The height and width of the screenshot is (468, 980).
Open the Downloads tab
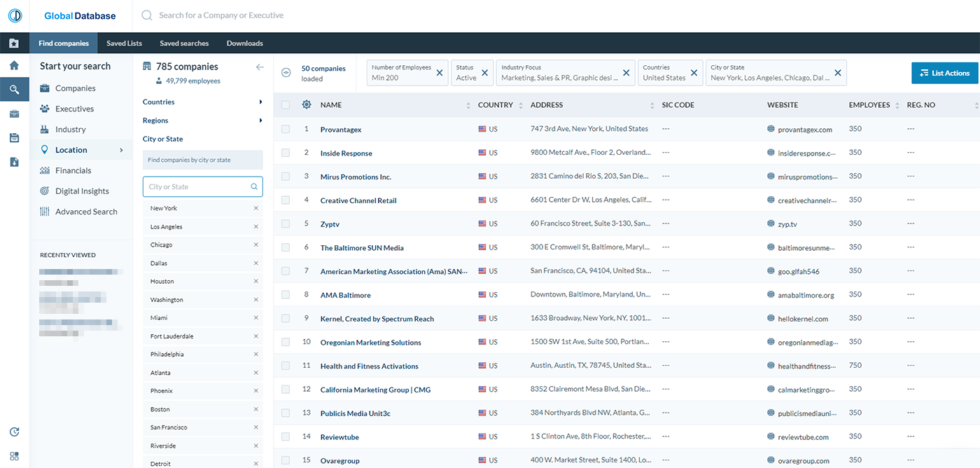(x=245, y=43)
